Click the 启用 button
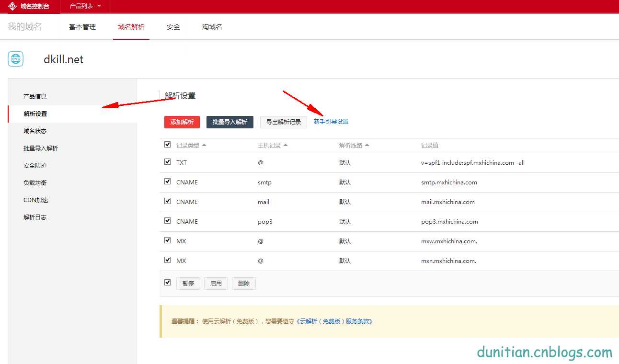The width and height of the screenshot is (619, 364). click(216, 283)
